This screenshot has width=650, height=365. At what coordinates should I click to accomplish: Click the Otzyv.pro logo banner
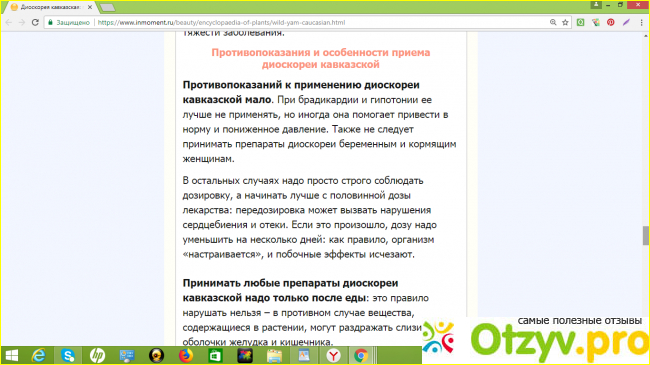(536, 341)
